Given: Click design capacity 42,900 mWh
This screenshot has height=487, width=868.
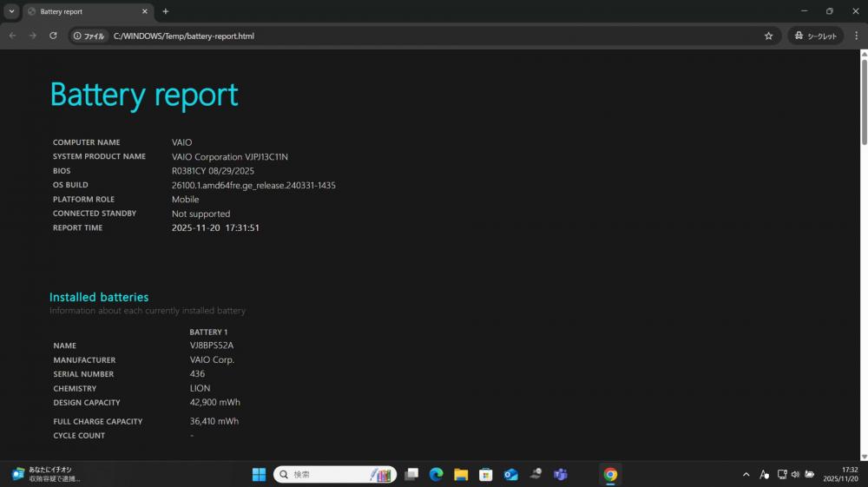Looking at the screenshot, I should 214,402.
